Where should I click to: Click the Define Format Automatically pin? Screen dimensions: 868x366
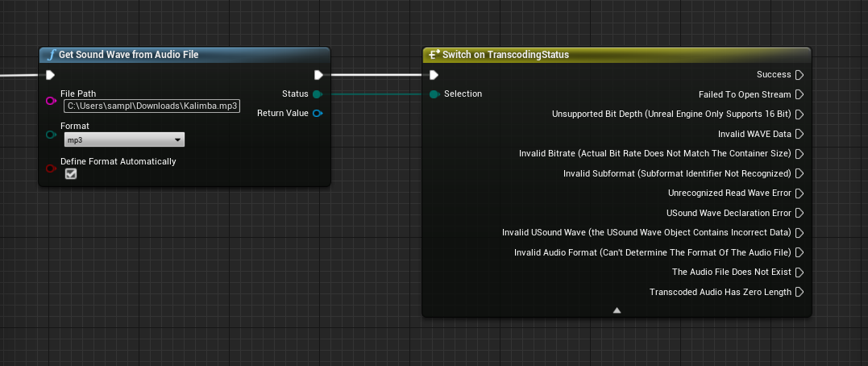coord(51,168)
